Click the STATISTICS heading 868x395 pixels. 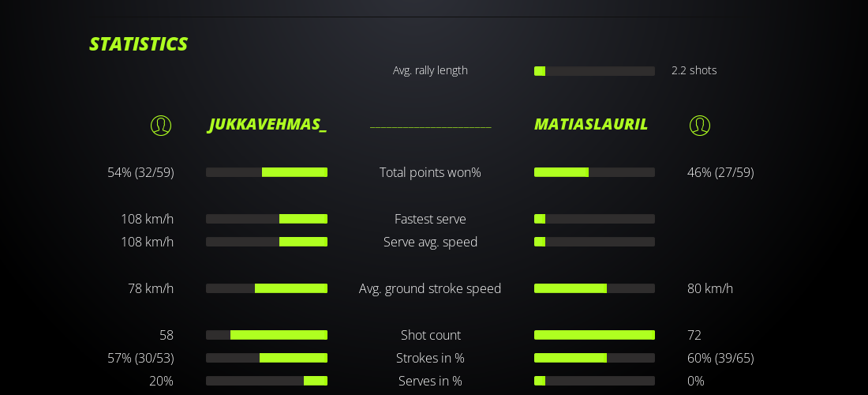[138, 44]
